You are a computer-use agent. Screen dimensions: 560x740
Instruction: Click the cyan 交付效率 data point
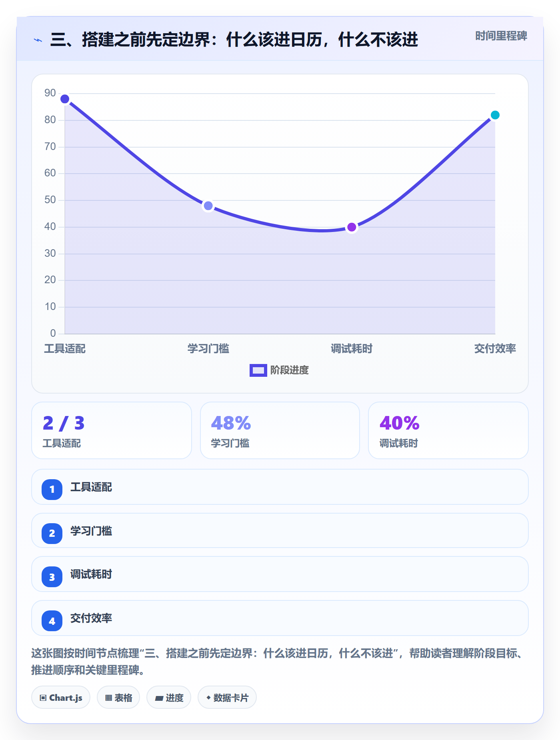coord(495,115)
